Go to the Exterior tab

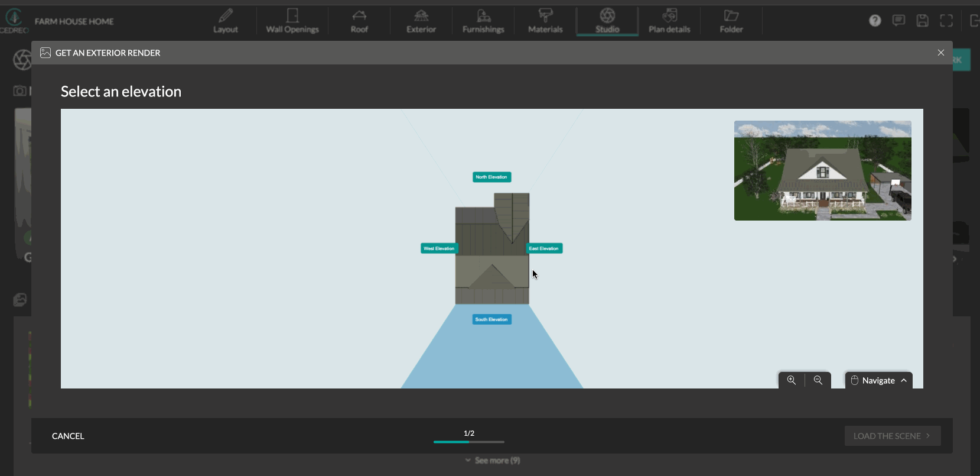421,21
